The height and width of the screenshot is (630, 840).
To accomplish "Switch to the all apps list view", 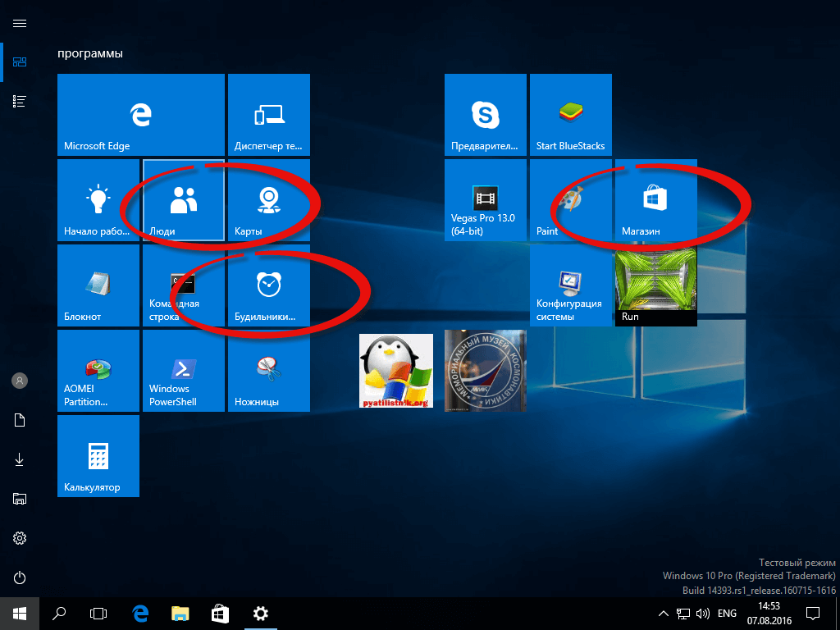I will 20,101.
